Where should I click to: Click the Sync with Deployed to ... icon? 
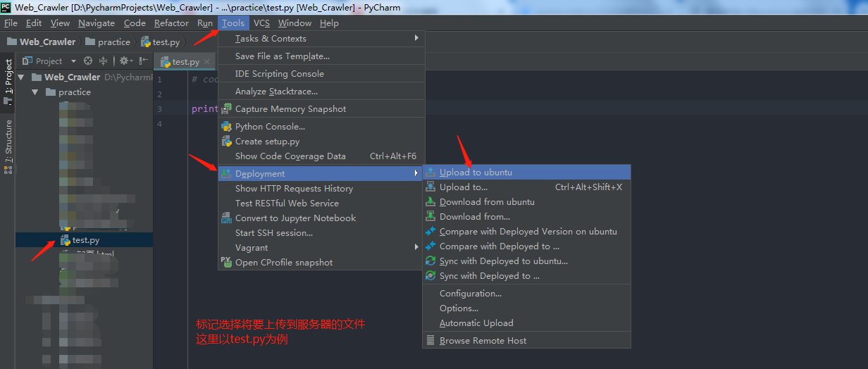point(430,276)
